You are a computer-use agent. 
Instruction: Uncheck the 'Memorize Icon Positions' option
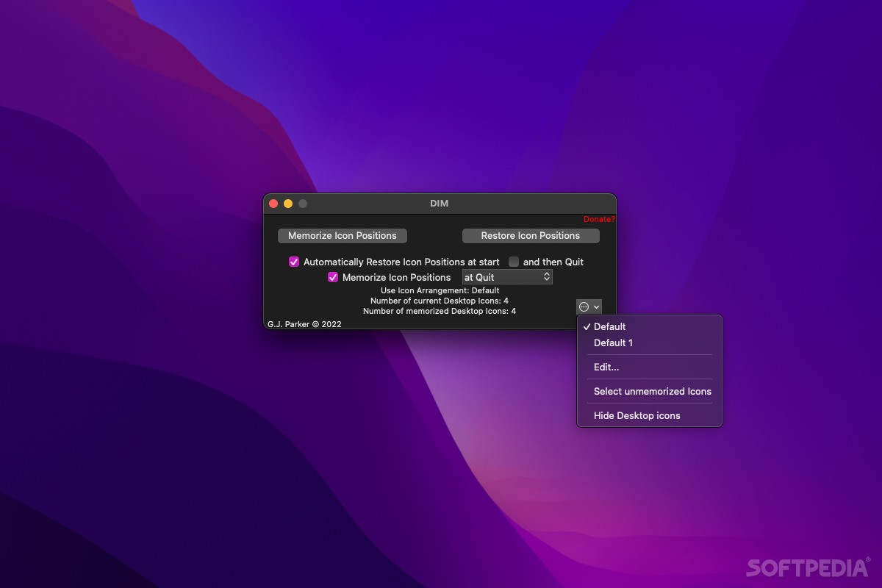pyautogui.click(x=333, y=277)
